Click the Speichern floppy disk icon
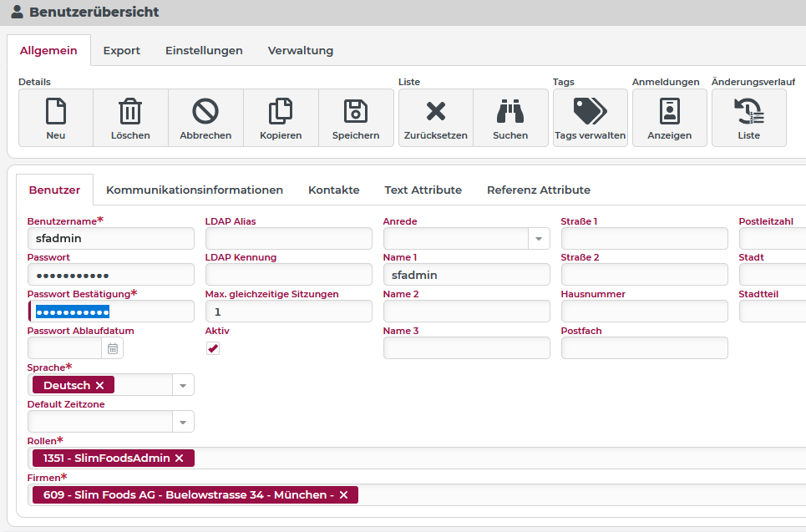This screenshot has height=532, width=806. point(356,111)
